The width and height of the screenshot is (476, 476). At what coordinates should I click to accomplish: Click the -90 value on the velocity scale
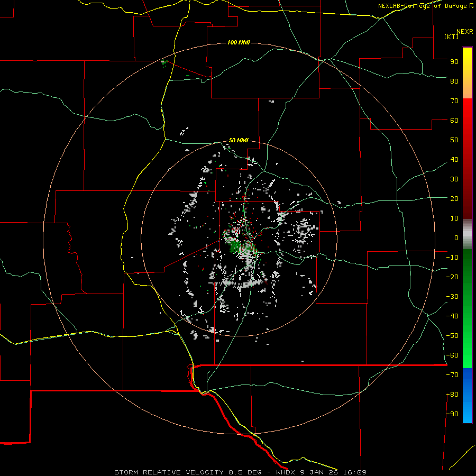click(x=452, y=414)
